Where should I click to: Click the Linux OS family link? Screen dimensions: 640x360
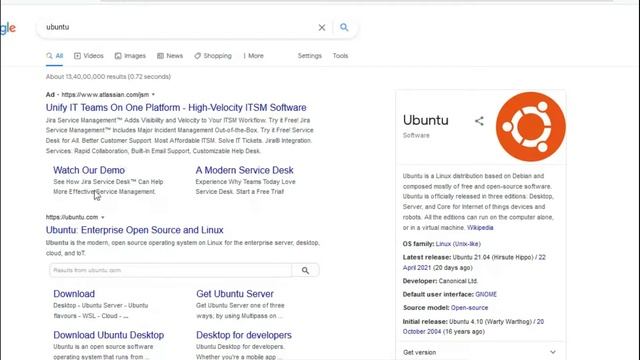(x=443, y=244)
